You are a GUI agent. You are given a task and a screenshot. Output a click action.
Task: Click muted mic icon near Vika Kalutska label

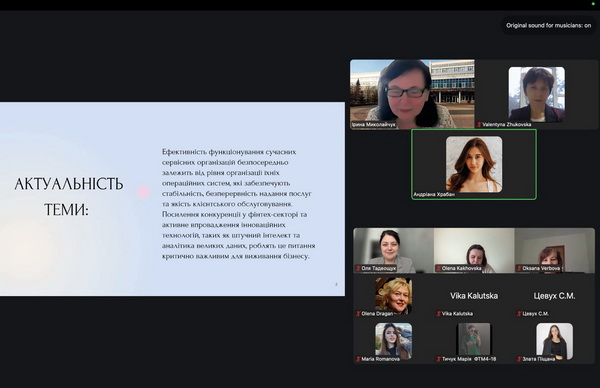point(439,314)
